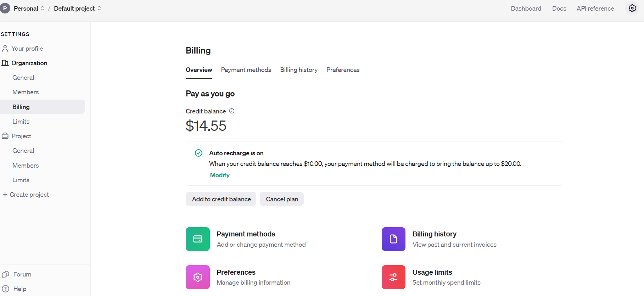Open Dashboard in the top navigation

[526, 9]
